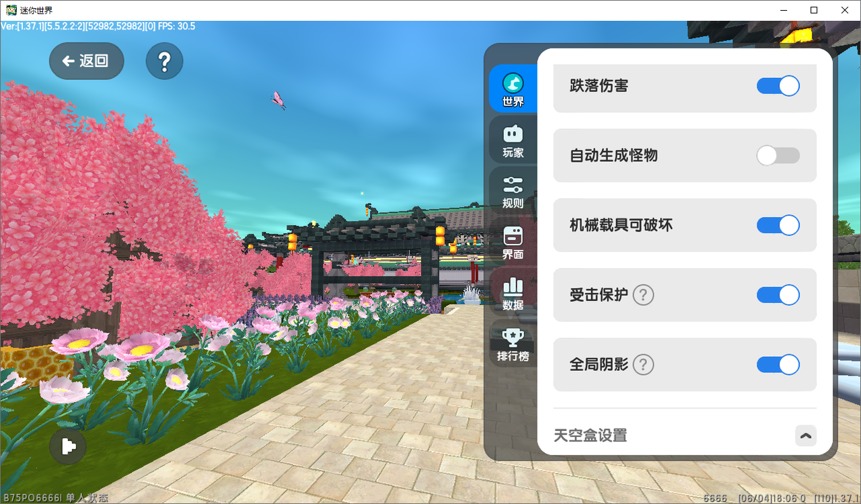861x504 pixels.
Task: Open the 排行榜 leaderboard tab
Action: click(513, 344)
